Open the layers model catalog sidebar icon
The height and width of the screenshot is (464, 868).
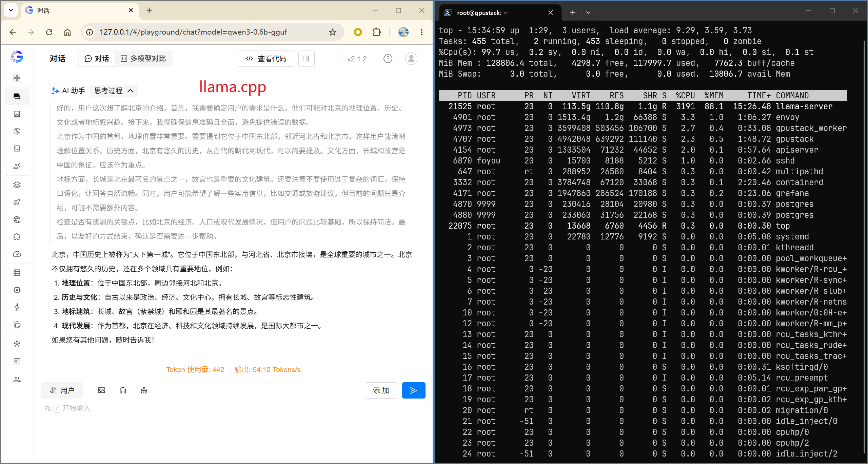click(x=17, y=185)
